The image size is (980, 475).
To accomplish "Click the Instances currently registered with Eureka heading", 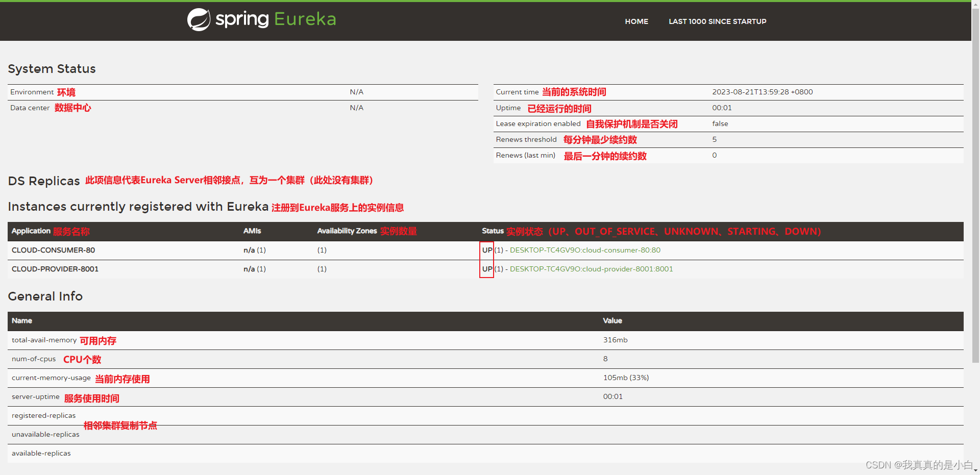I will (x=138, y=207).
